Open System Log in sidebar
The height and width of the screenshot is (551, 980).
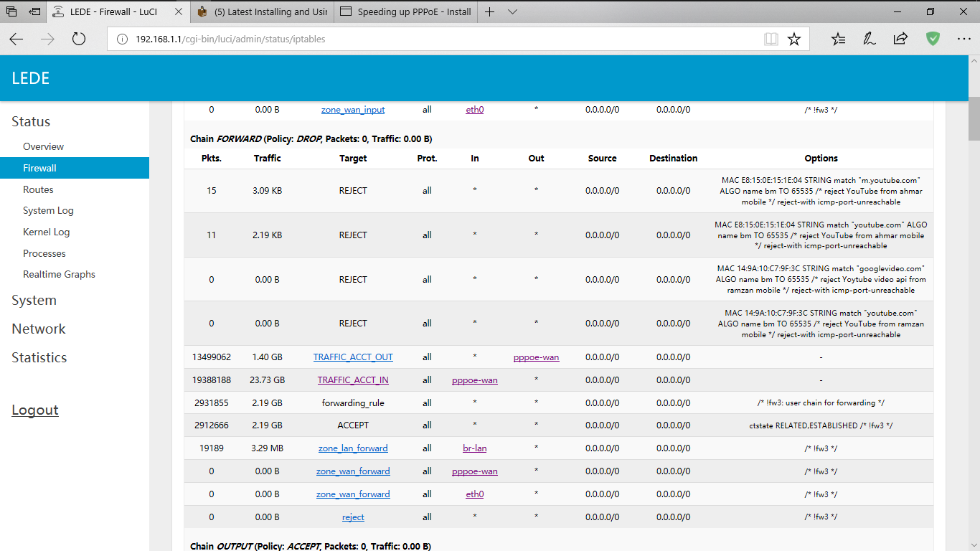tap(48, 210)
